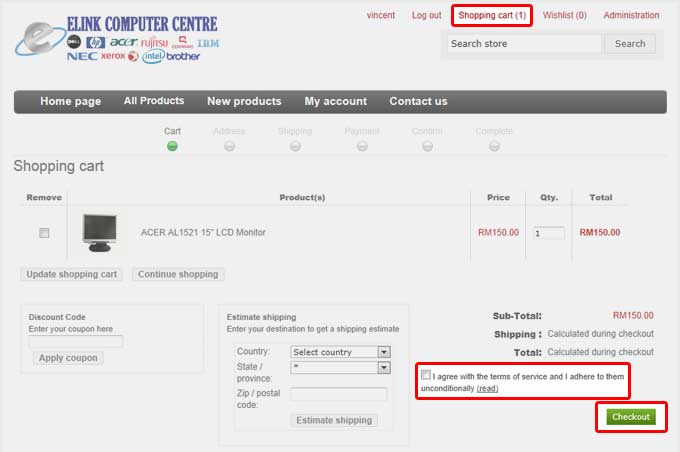Click the Product(s) column header
Viewport: 680px width, 452px height.
click(302, 197)
